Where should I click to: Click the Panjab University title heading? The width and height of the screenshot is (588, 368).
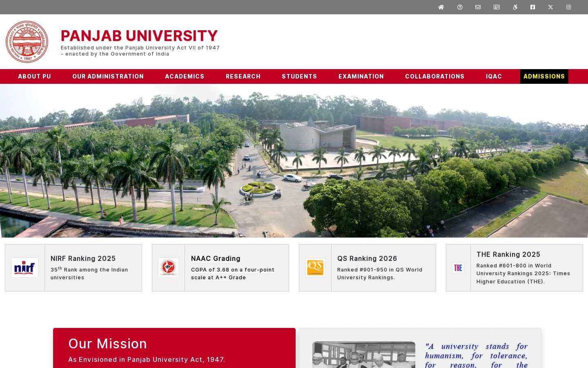(x=139, y=36)
